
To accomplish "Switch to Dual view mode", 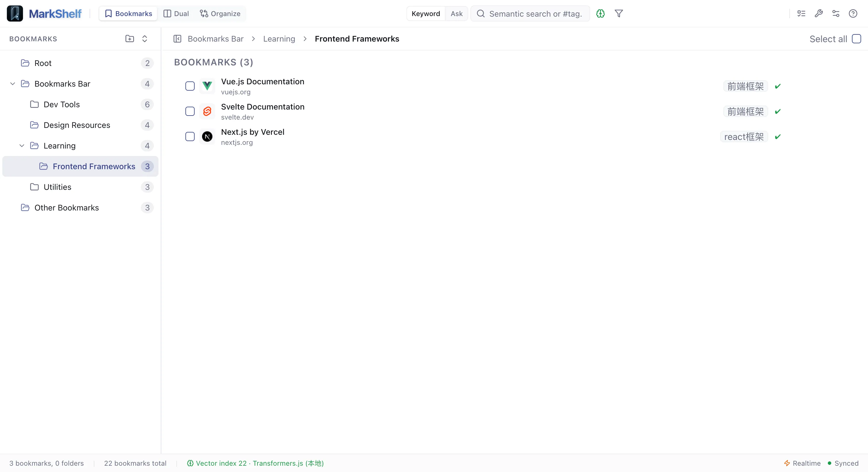I will tap(176, 13).
